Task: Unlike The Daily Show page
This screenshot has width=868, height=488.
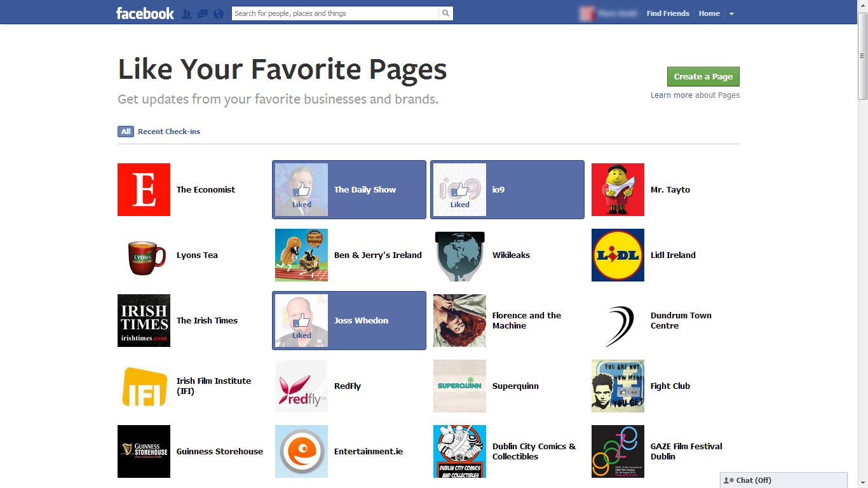Action: coord(302,190)
